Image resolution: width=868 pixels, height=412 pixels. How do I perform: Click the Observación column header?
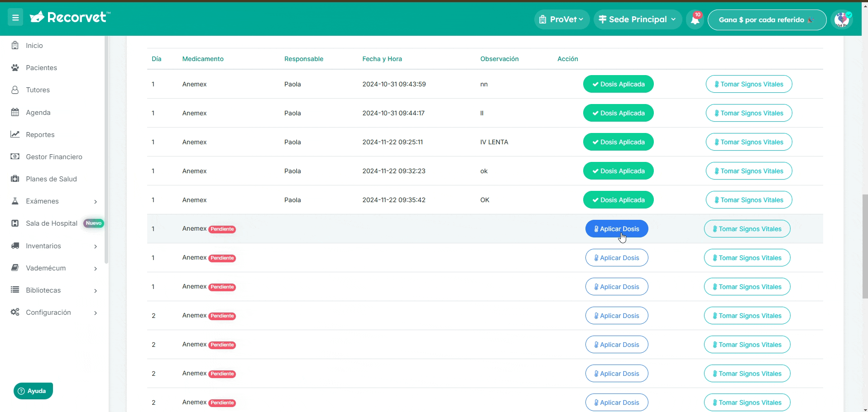(x=499, y=59)
